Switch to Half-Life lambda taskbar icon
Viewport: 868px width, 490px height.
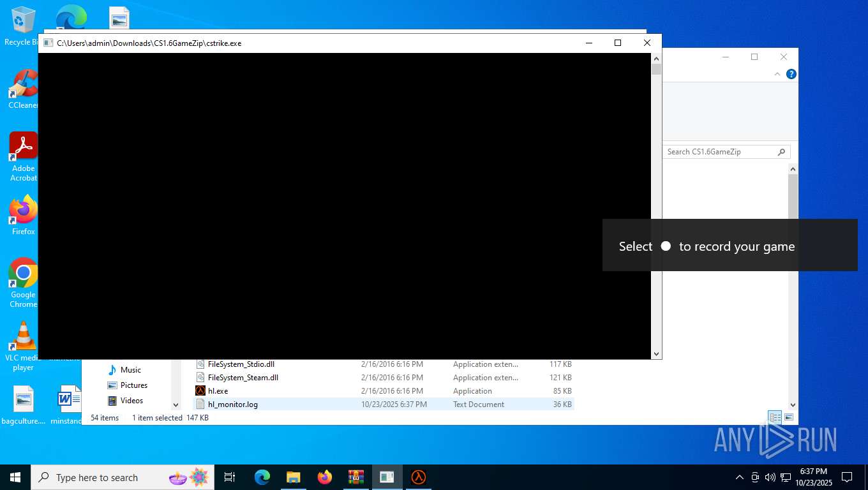click(x=418, y=477)
